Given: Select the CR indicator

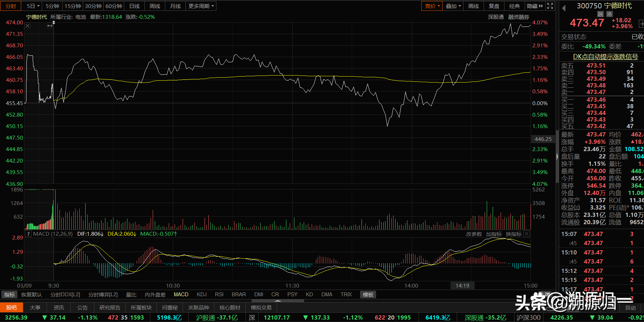Looking at the screenshot, I should click(275, 294).
